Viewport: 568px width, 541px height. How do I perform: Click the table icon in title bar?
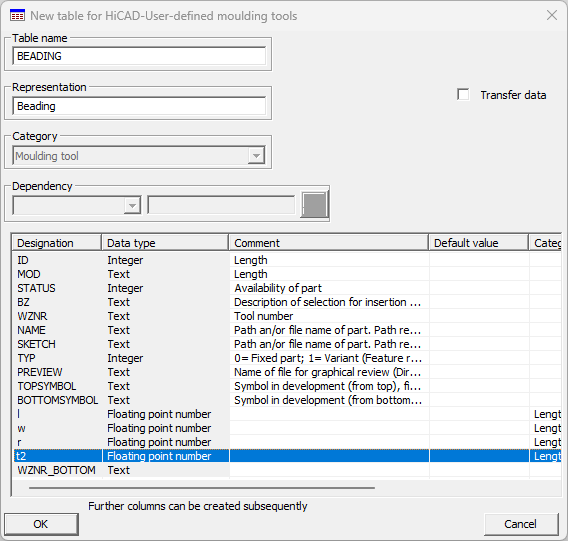pyautogui.click(x=17, y=16)
